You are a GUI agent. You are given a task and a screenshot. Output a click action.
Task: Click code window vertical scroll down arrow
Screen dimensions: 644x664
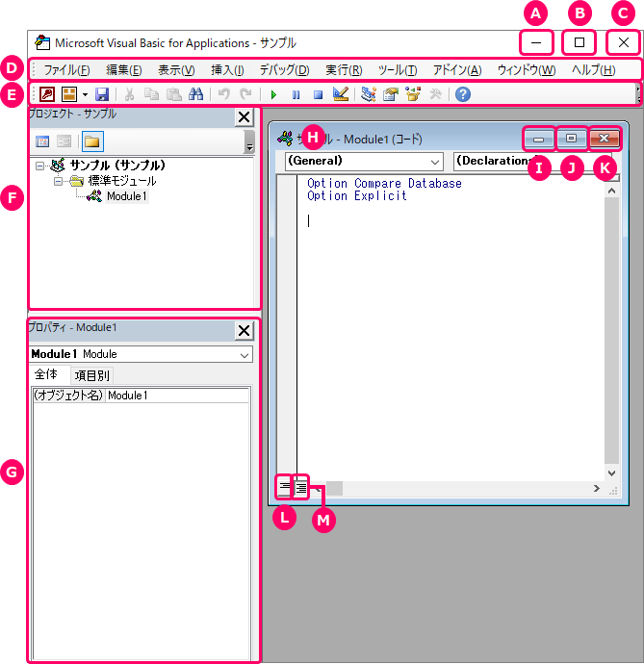click(611, 473)
